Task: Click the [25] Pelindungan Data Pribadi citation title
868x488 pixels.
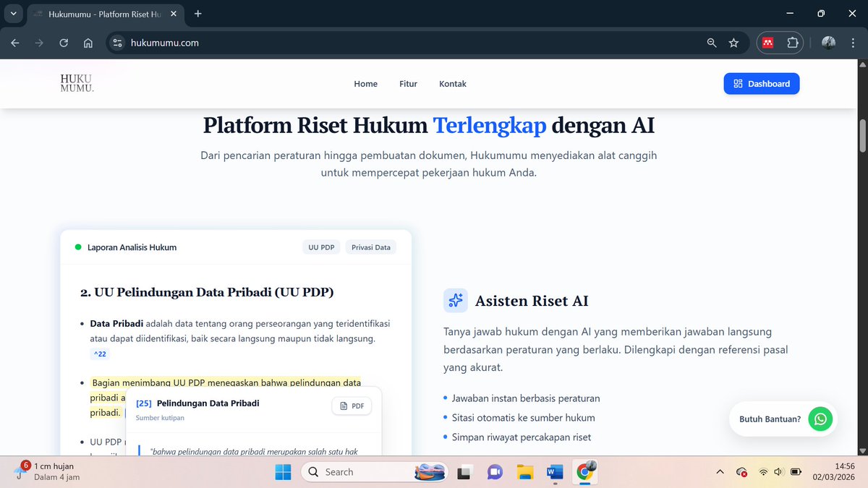Action: [x=197, y=403]
